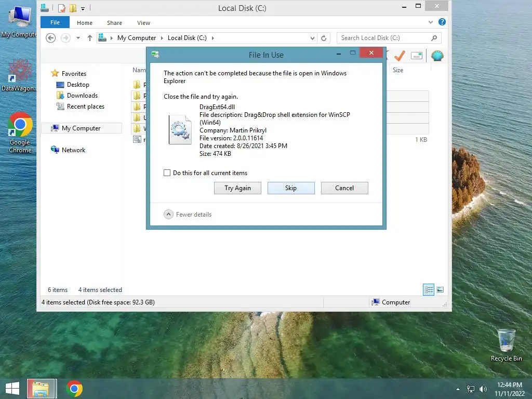
Task: Open the View ribbon tab
Action: coord(143,23)
